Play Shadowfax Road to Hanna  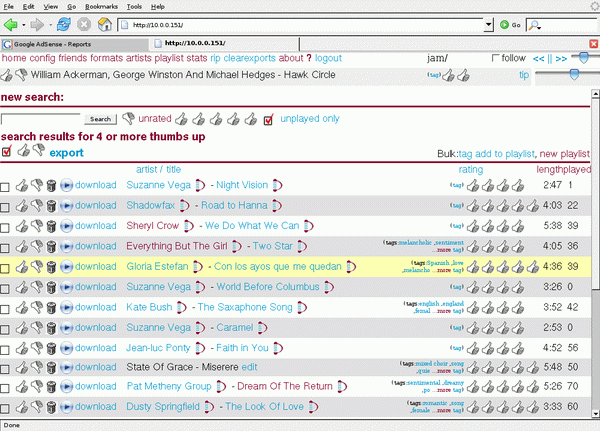66,206
